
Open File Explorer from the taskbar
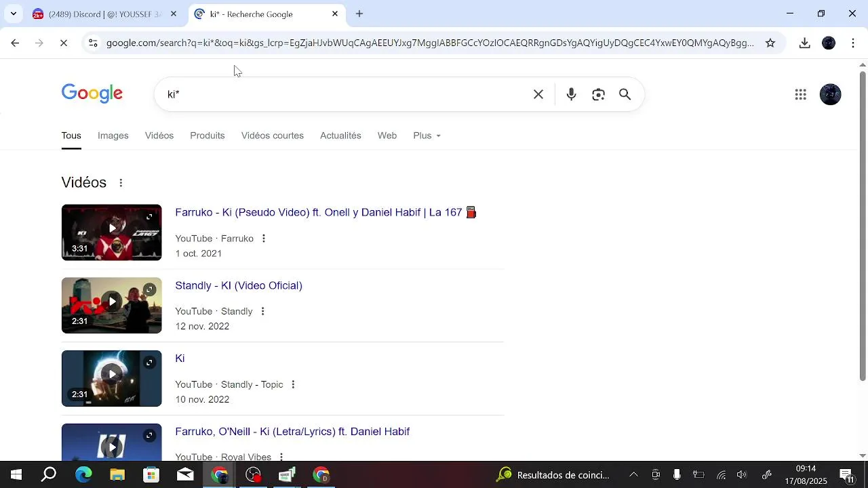117,474
